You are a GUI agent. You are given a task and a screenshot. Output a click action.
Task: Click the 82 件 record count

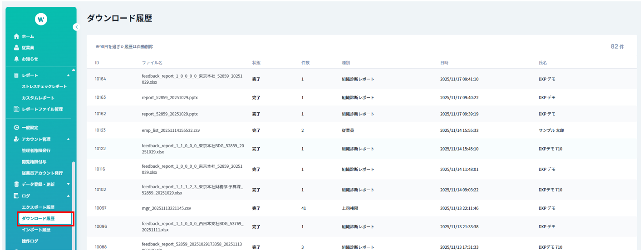click(x=617, y=46)
